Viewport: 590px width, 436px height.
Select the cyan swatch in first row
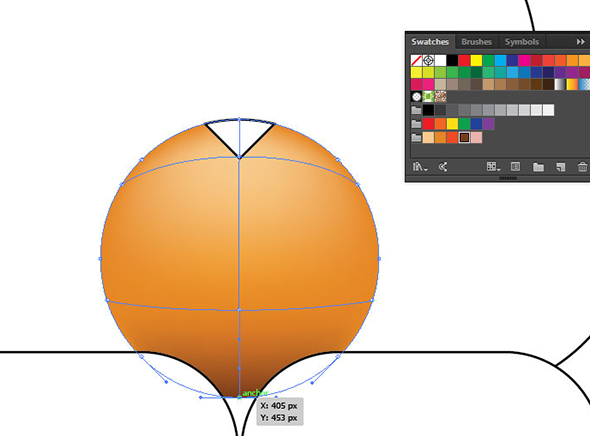pos(500,60)
